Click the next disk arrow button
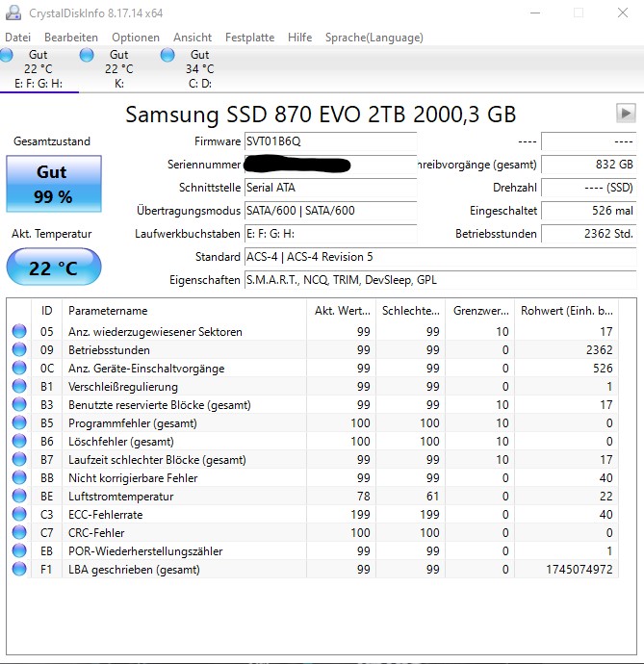Screen dimensions: 644x664 click(x=626, y=113)
